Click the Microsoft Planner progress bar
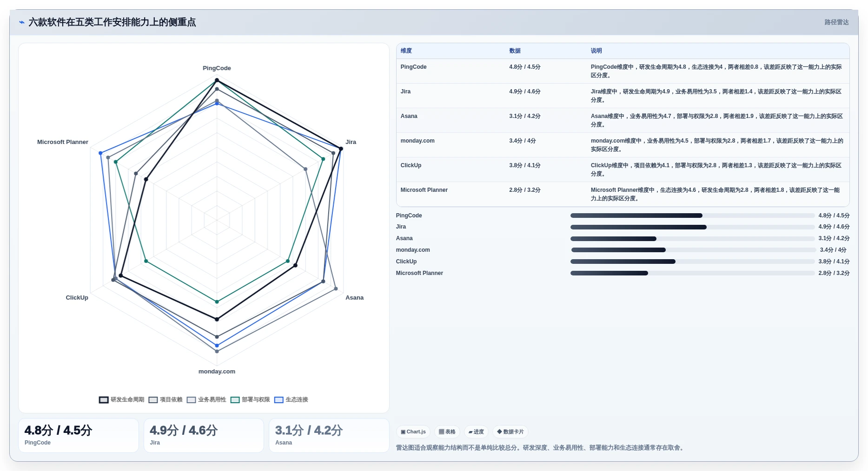 tap(693, 273)
